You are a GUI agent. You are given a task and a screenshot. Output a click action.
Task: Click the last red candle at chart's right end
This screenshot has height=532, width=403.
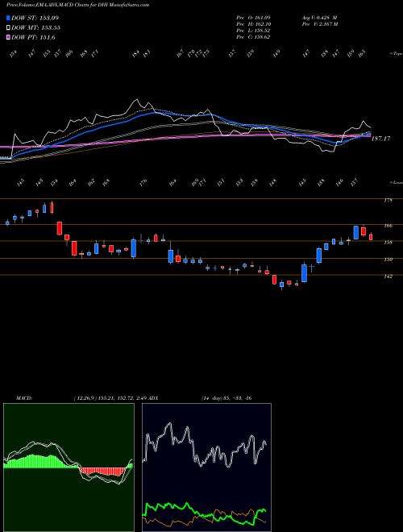pos(371,236)
